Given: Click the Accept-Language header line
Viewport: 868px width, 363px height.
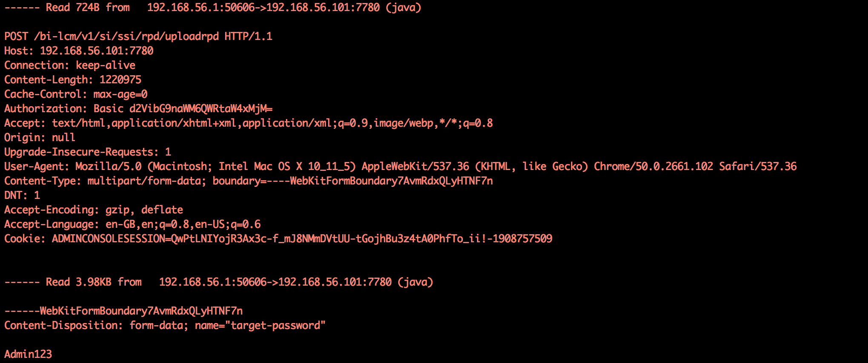Looking at the screenshot, I should [132, 224].
